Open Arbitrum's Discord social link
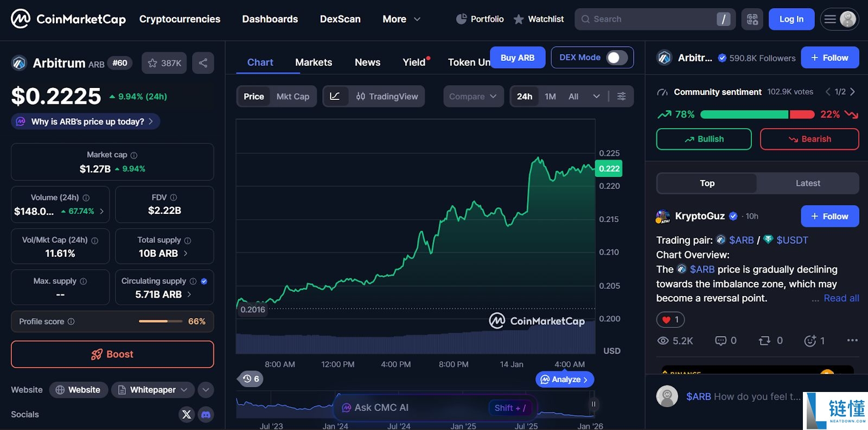 point(206,414)
